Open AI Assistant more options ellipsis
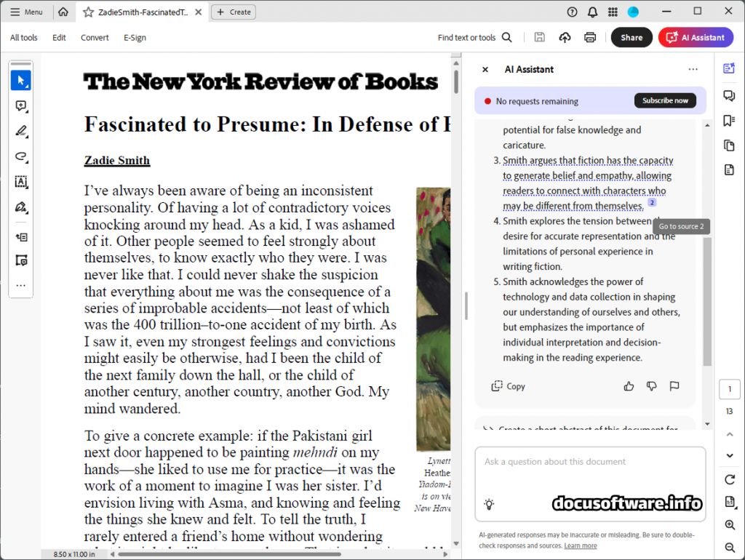Image resolution: width=745 pixels, height=560 pixels. coord(693,69)
